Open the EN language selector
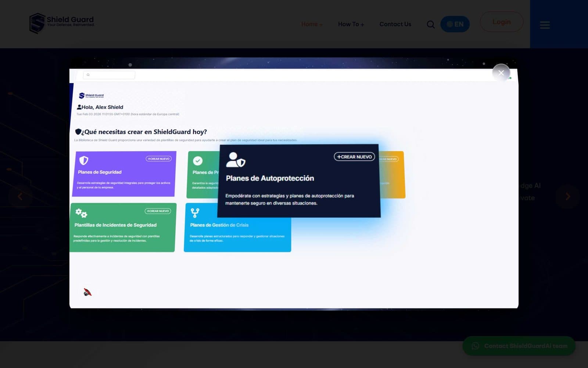Viewport: 588px width, 368px height. coord(455,24)
